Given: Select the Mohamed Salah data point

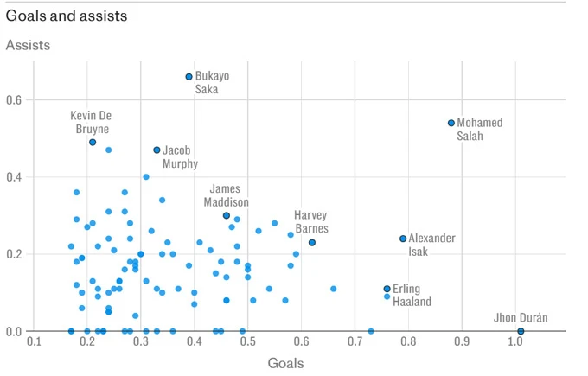Looking at the screenshot, I should (x=451, y=123).
